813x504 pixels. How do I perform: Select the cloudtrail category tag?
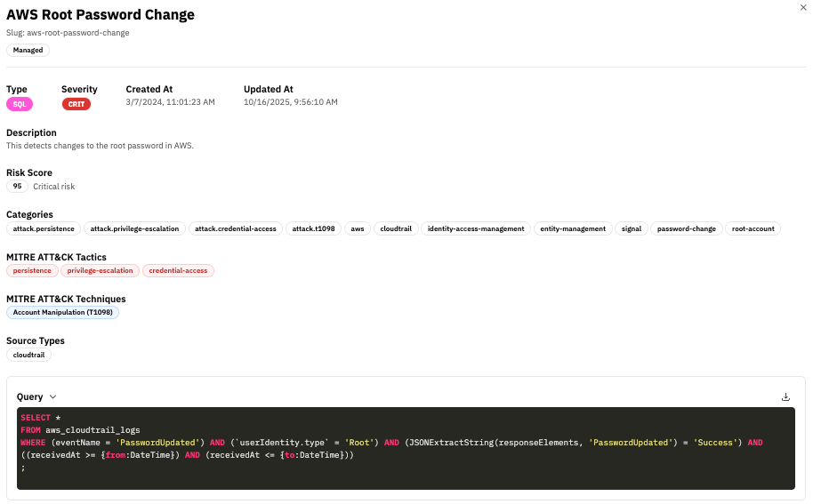[396, 228]
